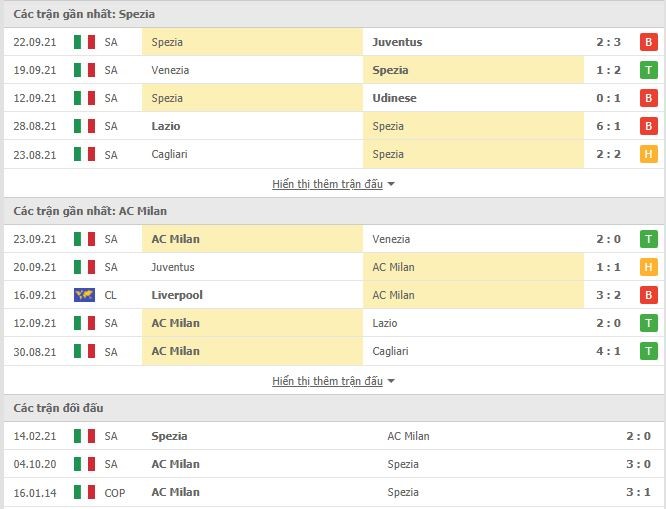666x509 pixels.
Task: Click the red B badge for Spezia–Udinese
Action: [648, 98]
